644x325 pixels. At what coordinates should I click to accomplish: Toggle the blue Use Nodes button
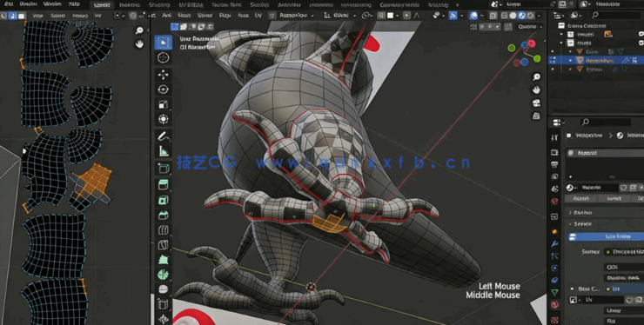click(x=606, y=236)
